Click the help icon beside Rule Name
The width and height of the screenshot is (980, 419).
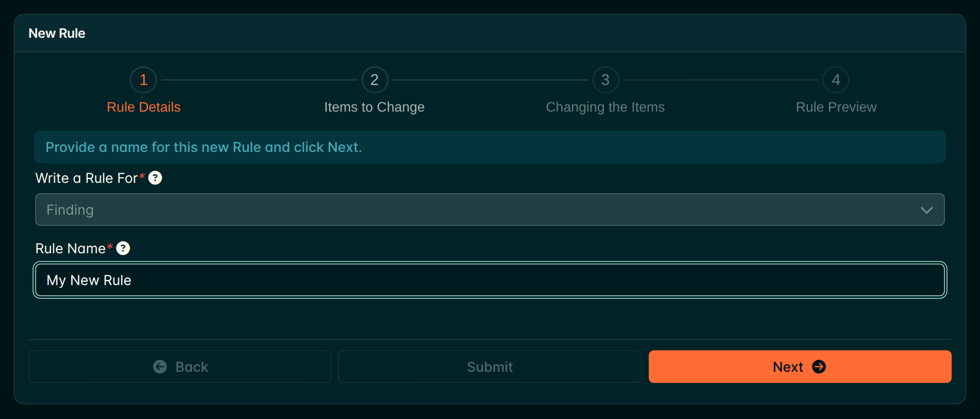(123, 248)
